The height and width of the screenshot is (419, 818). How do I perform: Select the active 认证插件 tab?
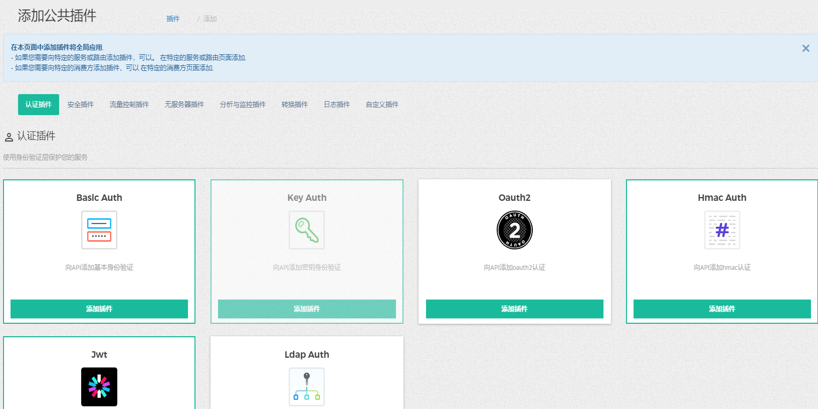tap(38, 105)
